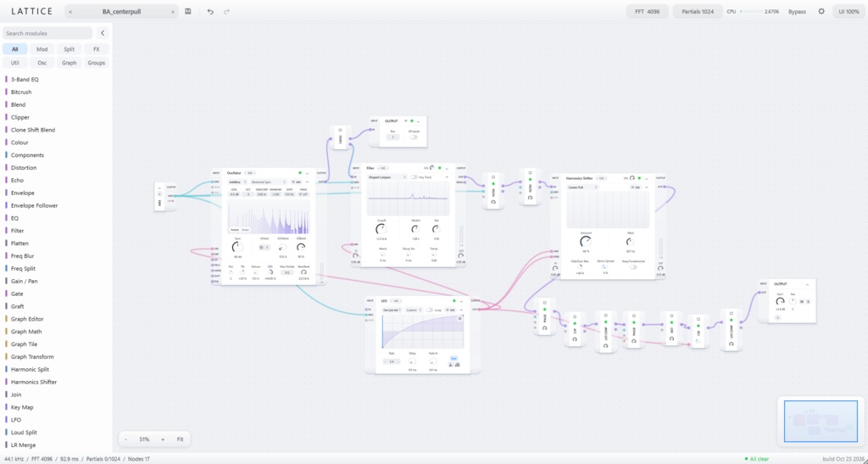Viewport: 868px width, 464px height.
Task: Minimize the Filter module
Action: click(448, 168)
